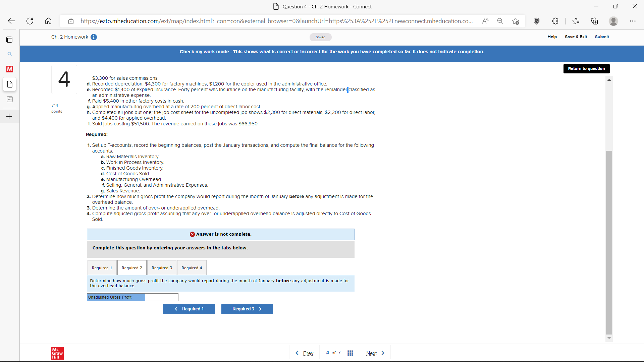Screen dimensions: 644x362
Task: Switch to the Required 3 tab
Action: (x=161, y=267)
